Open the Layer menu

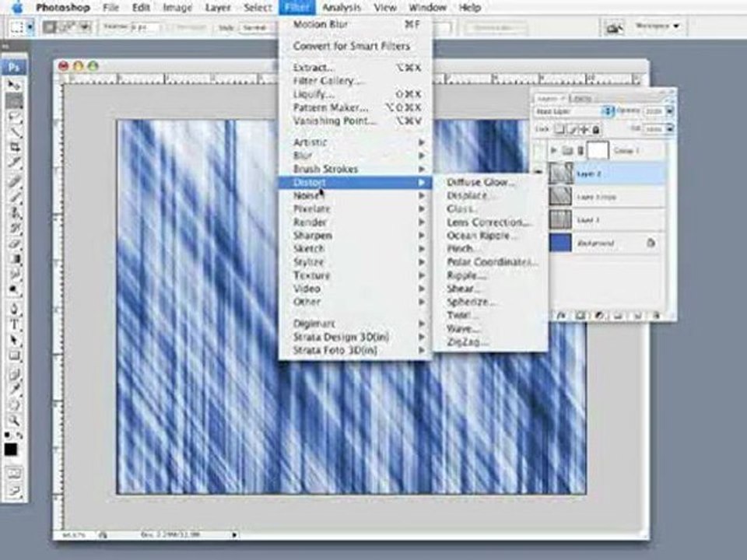pyautogui.click(x=218, y=8)
